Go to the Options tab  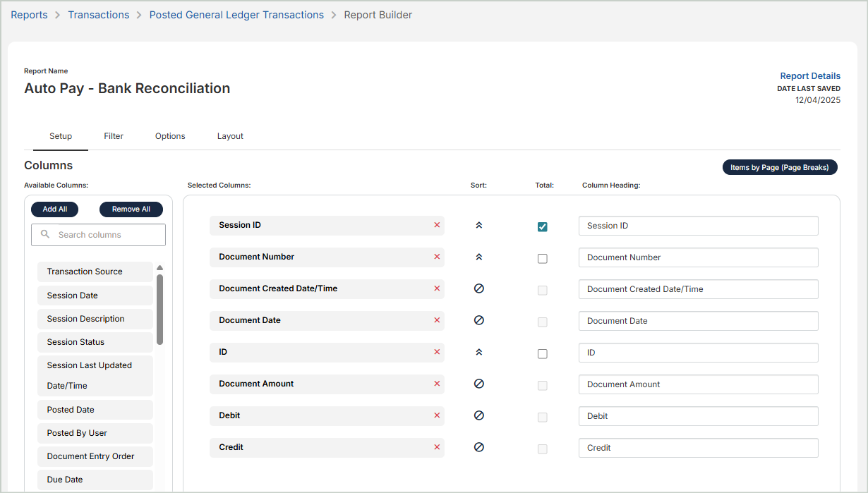170,136
